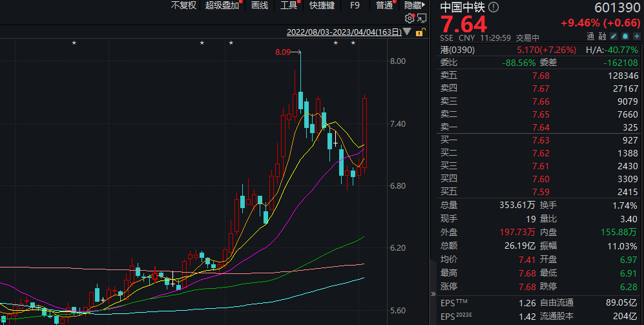Open the 超级叠加 overlay menu
644x325 pixels.
(x=222, y=5)
